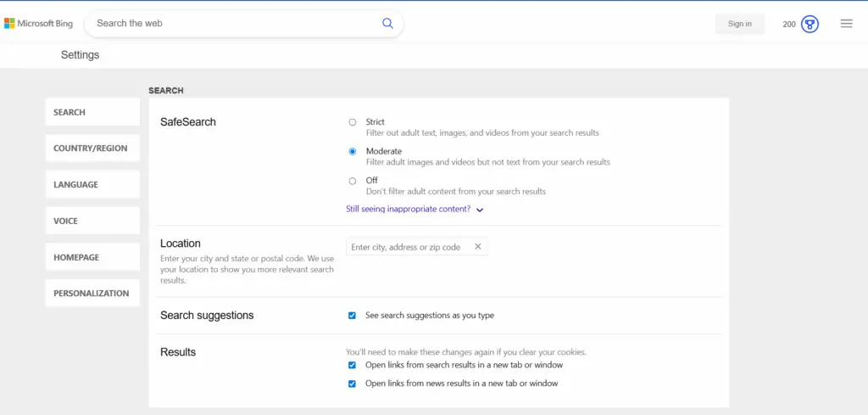Open the hamburger menu icon
This screenshot has width=868, height=415.
[x=846, y=24]
